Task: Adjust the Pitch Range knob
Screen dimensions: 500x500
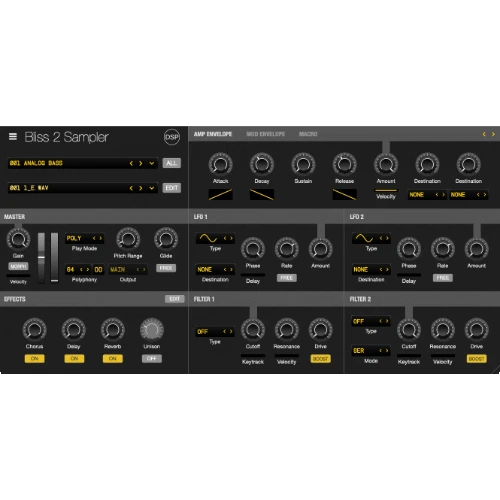Action: coord(128,239)
